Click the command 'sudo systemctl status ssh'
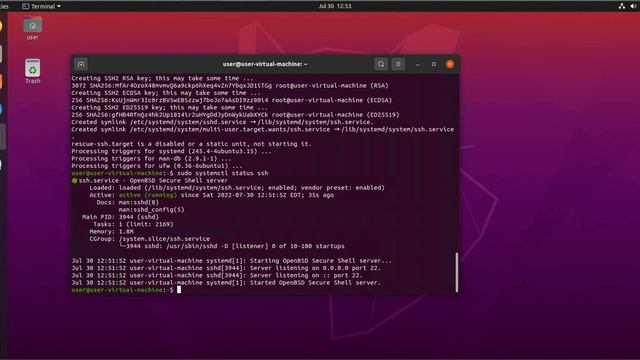 [223, 173]
